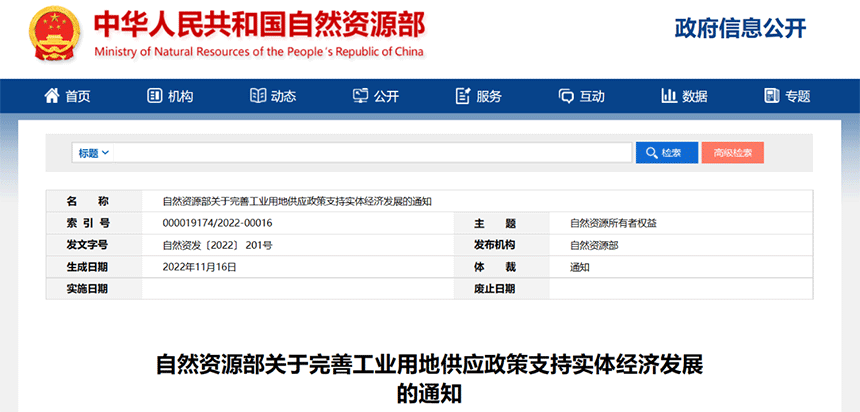
Task: Click the 公开 disclosure monitor icon
Action: pyautogui.click(x=360, y=96)
